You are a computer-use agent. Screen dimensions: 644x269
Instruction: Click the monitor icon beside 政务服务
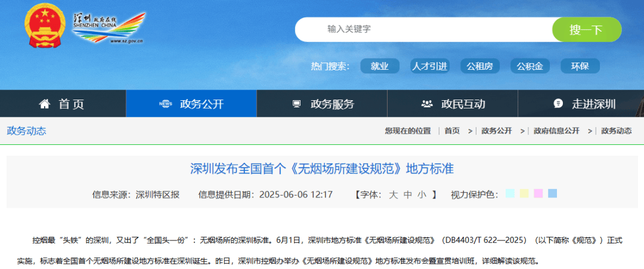coord(296,104)
